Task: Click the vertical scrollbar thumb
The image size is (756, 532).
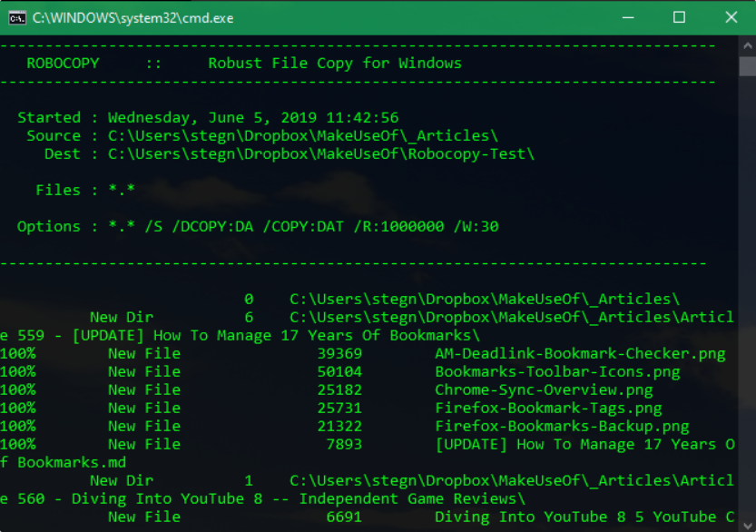Action: click(747, 66)
